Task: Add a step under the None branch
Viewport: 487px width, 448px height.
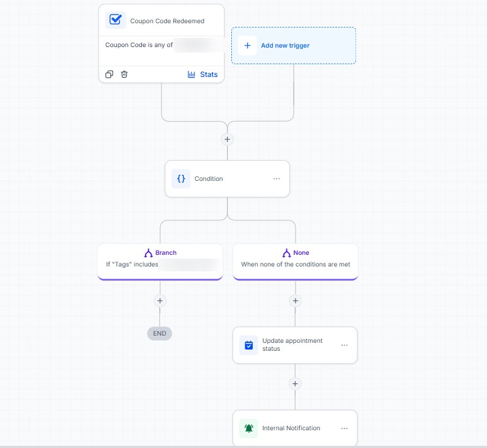Action: point(296,301)
